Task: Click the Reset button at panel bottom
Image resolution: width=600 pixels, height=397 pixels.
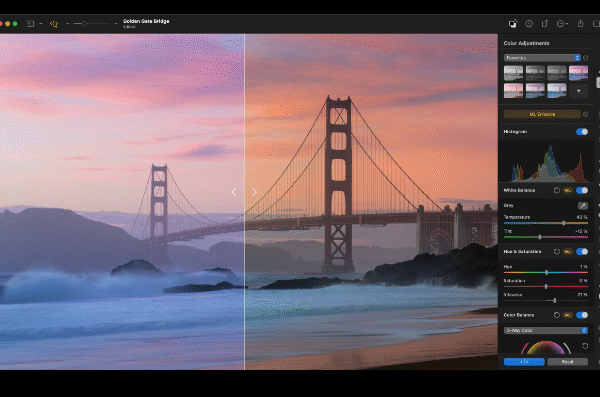Action: 567,362
